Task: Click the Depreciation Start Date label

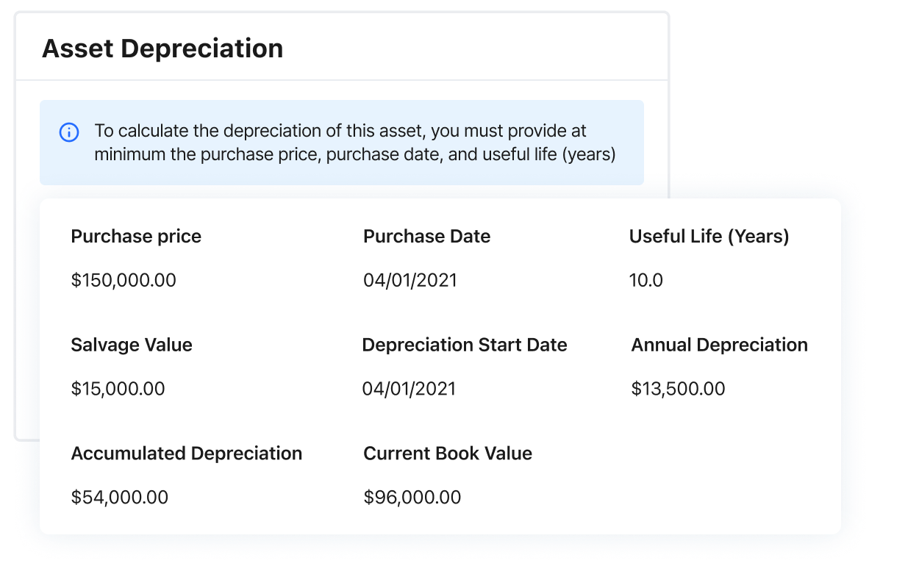Action: [465, 345]
